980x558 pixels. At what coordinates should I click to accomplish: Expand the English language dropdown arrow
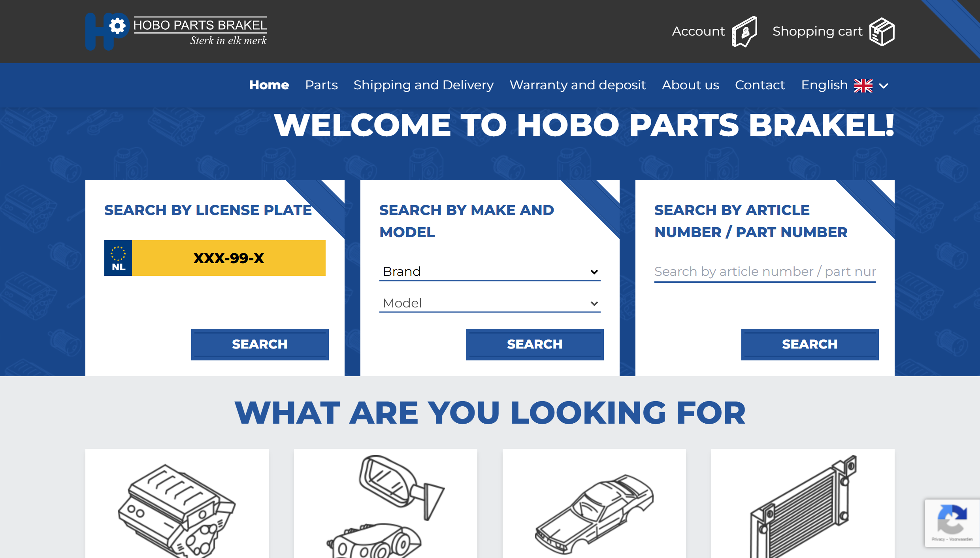click(x=884, y=86)
